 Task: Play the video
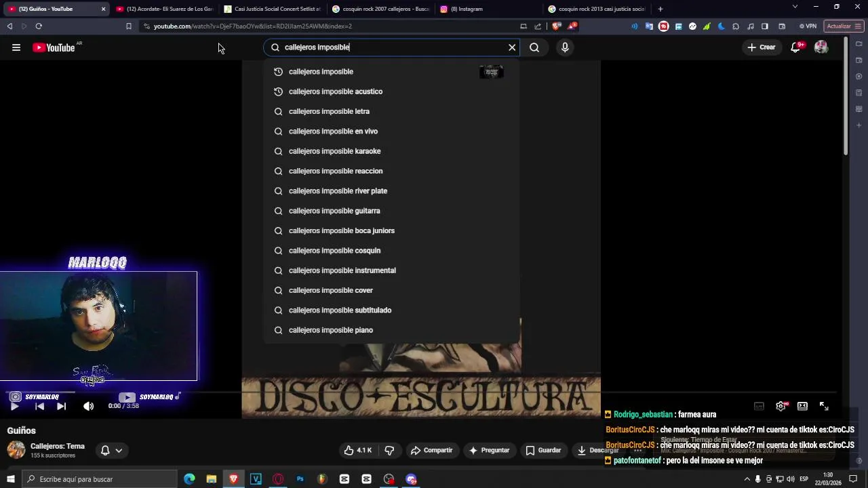pyautogui.click(x=14, y=406)
